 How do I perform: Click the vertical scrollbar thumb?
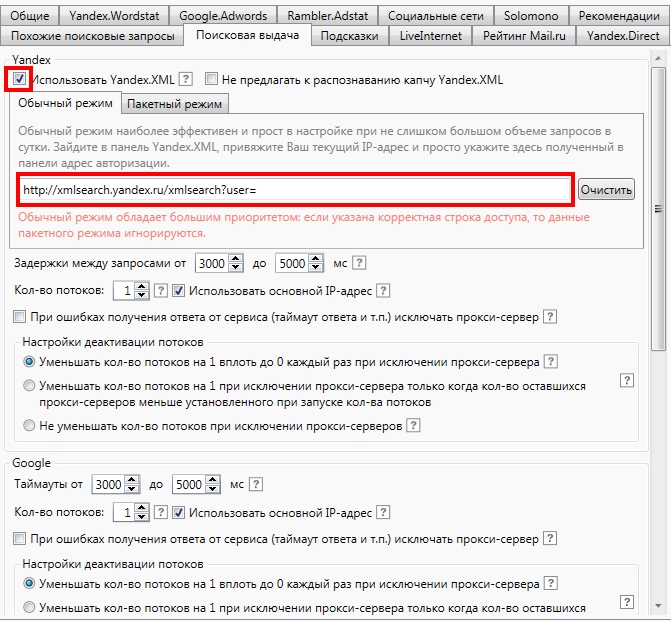point(658,209)
